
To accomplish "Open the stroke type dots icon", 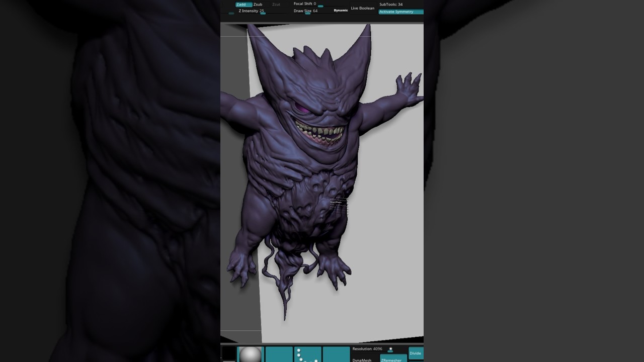I will [307, 354].
